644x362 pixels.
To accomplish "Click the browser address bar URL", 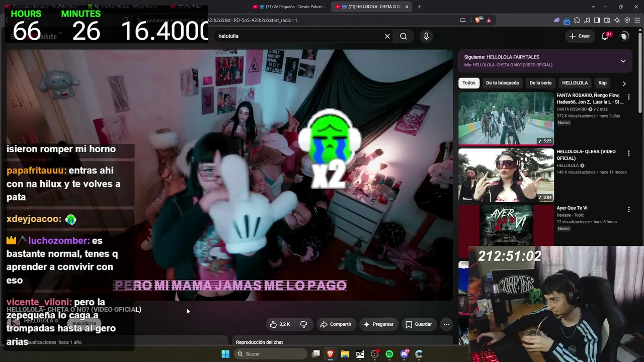I will (x=221, y=20).
